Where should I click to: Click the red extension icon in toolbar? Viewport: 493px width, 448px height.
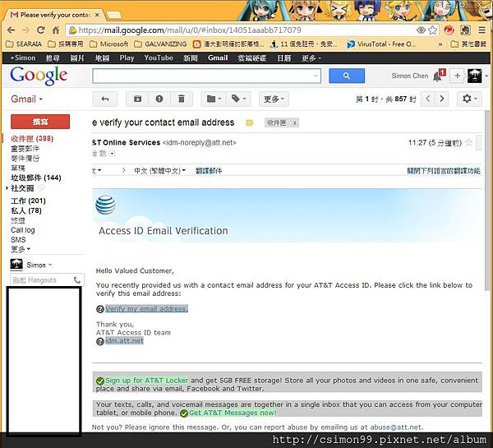tap(449, 30)
